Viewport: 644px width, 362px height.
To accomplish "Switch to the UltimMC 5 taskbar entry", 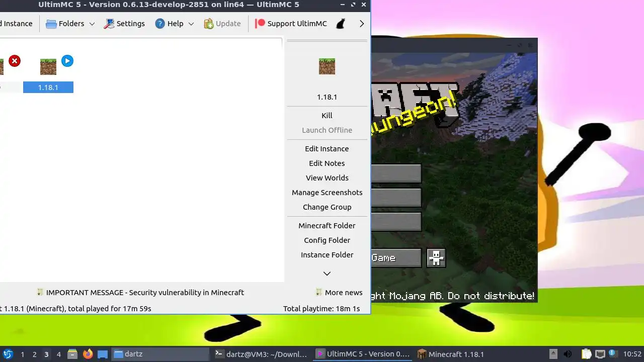I will pos(363,354).
